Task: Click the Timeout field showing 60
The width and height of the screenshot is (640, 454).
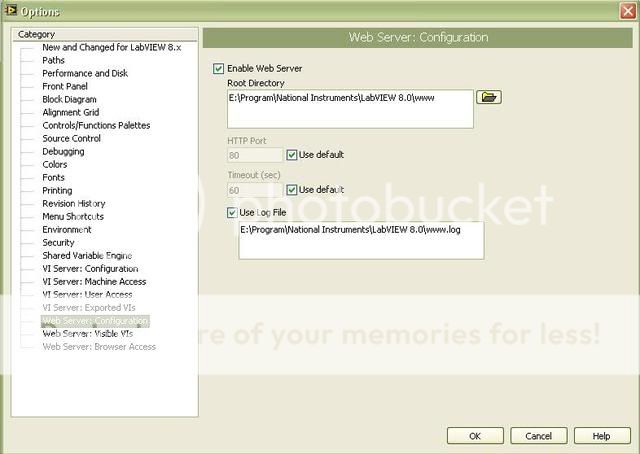Action: (x=255, y=190)
